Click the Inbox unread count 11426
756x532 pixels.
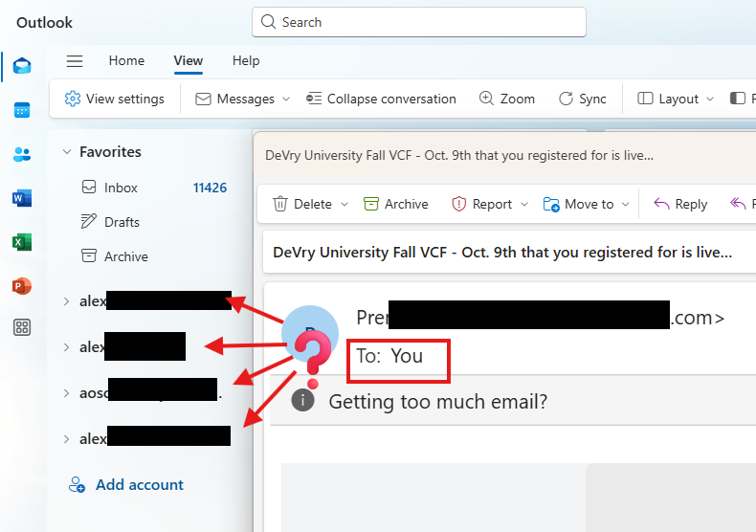(x=210, y=188)
